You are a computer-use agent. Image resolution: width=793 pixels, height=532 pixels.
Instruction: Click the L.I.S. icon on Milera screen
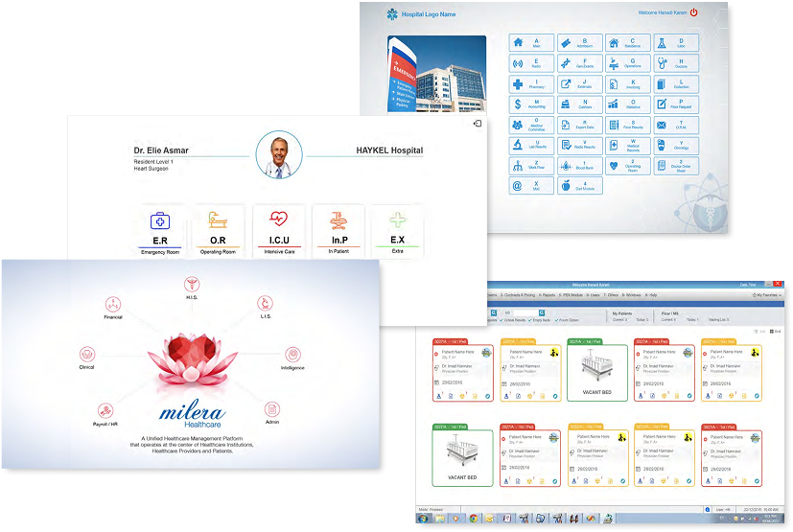pos(265,304)
